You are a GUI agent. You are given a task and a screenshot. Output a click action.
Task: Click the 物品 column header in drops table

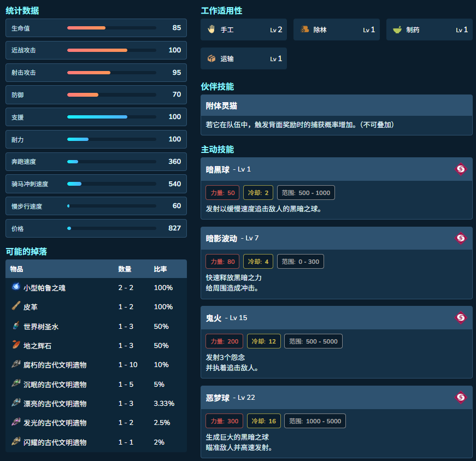click(16, 269)
